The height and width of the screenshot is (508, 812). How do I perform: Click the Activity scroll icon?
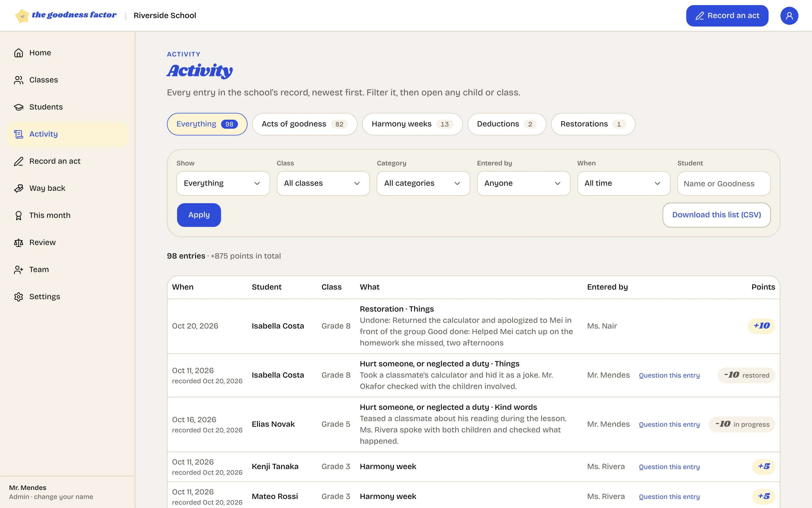[x=18, y=134]
